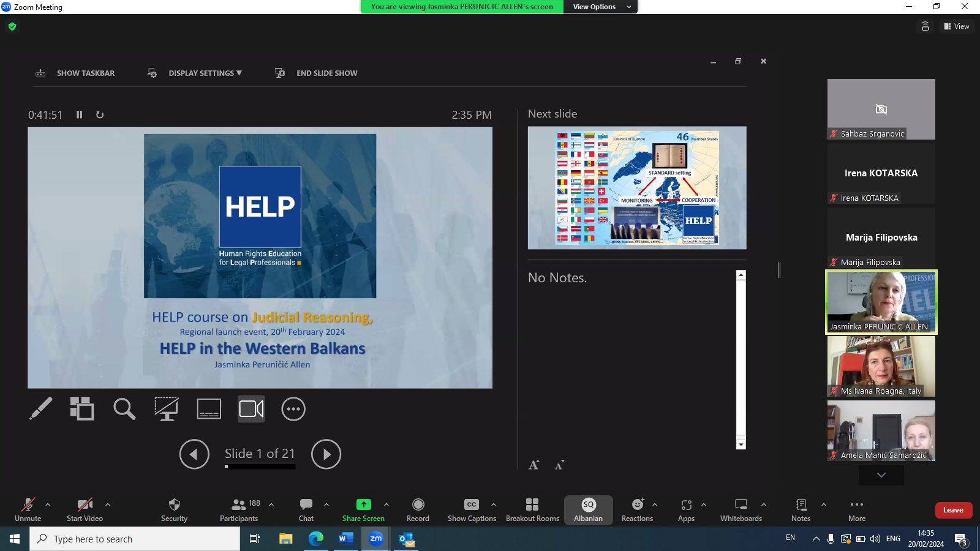Expand Reactions options arrow
The height and width of the screenshot is (551, 980).
(655, 504)
